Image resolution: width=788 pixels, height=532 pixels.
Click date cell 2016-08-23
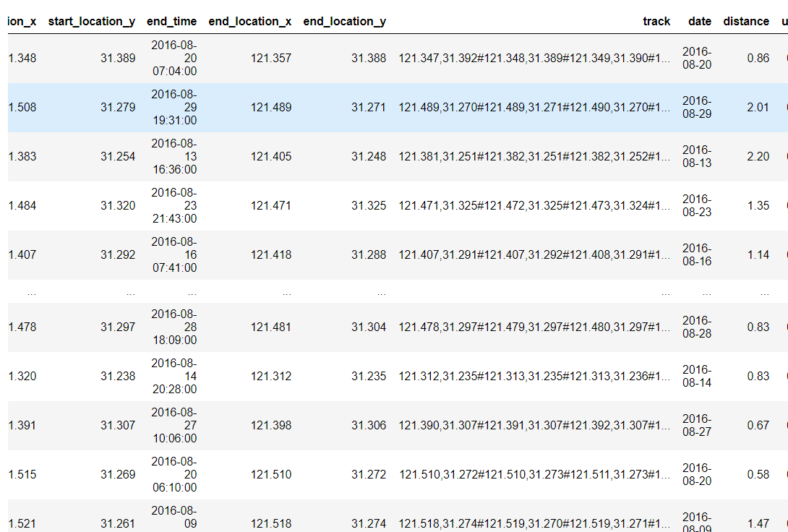(697, 206)
